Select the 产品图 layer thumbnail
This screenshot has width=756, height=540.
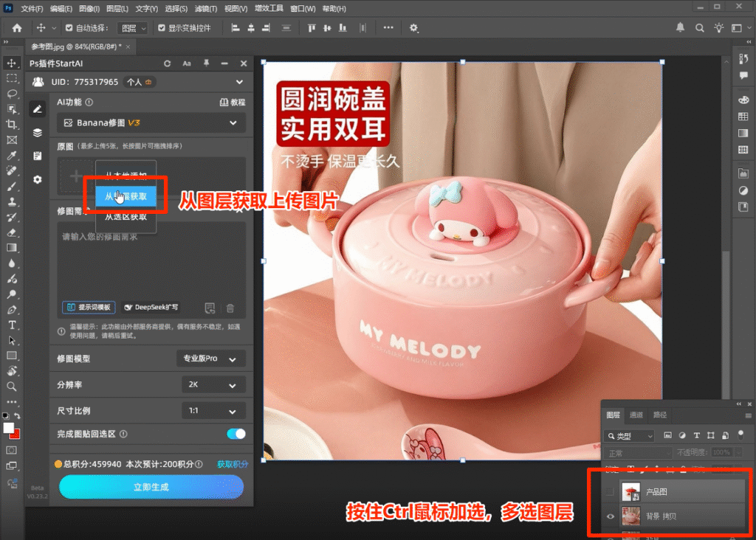coord(630,492)
